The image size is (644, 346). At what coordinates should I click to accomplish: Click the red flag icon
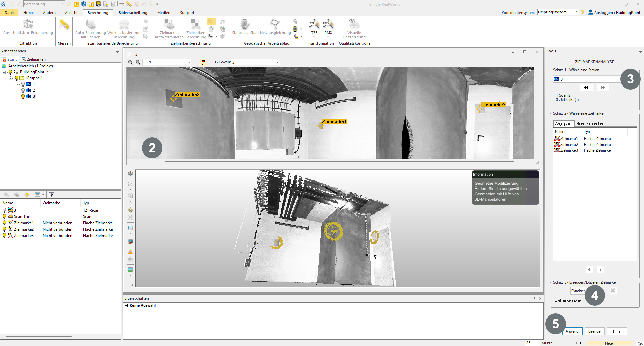[x=203, y=62]
